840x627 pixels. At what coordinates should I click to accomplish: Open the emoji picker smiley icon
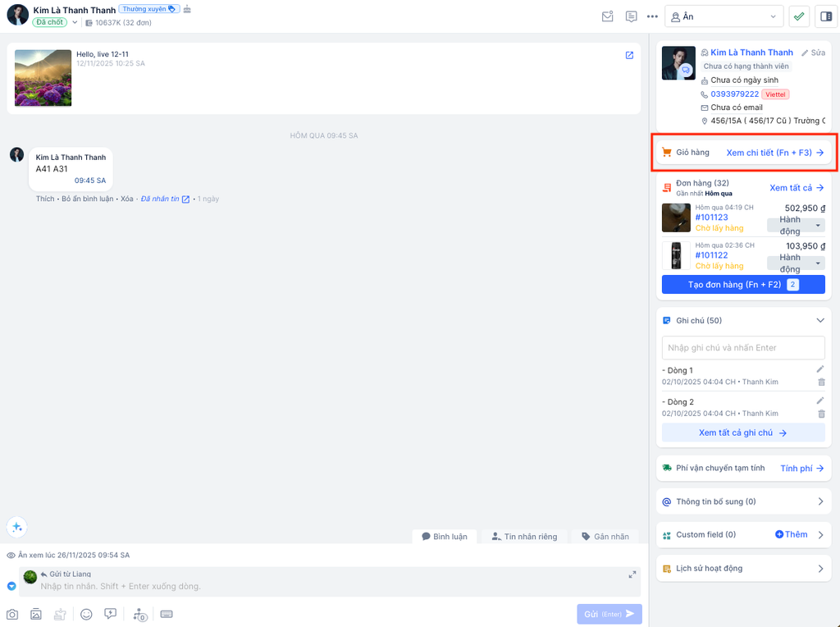[x=86, y=614]
